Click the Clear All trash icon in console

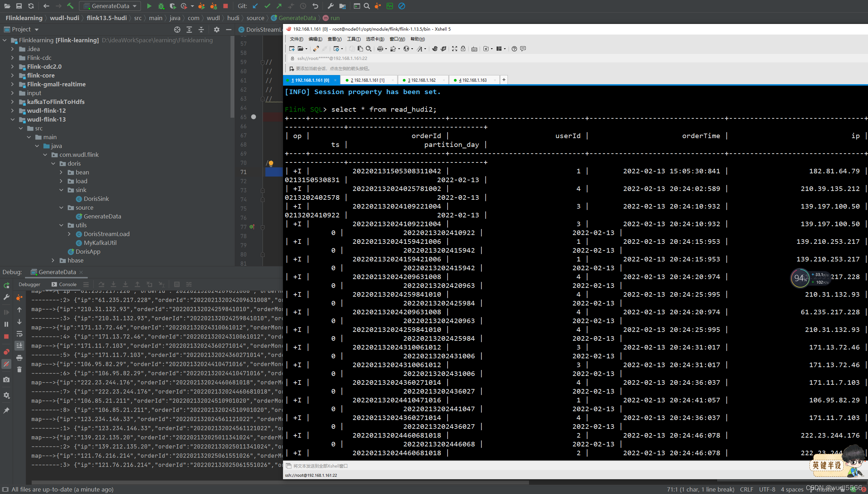coord(19,369)
